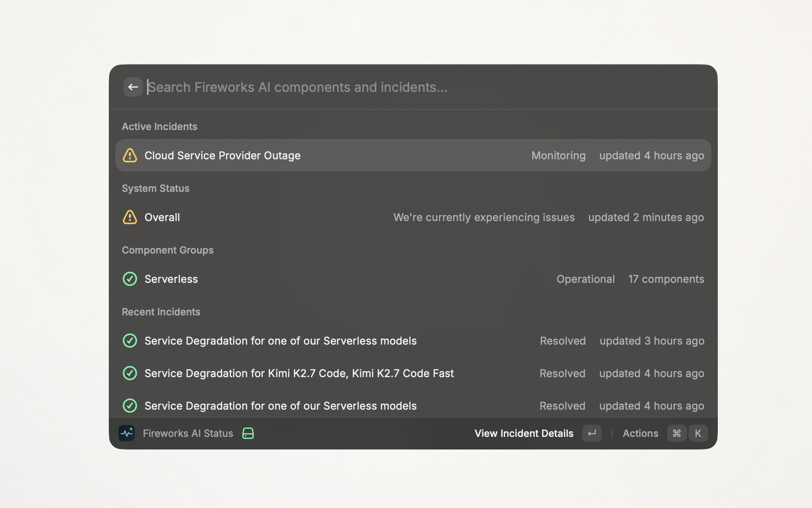Click the System Status section header

coord(155,188)
